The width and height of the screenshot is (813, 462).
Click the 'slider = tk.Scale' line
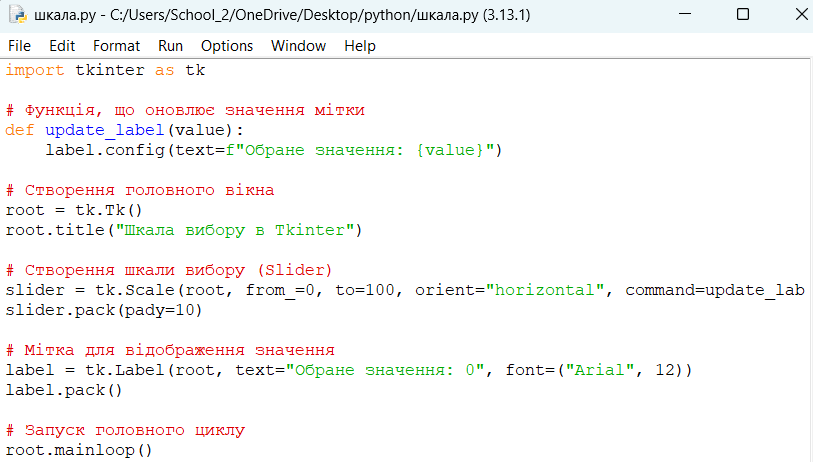405,290
